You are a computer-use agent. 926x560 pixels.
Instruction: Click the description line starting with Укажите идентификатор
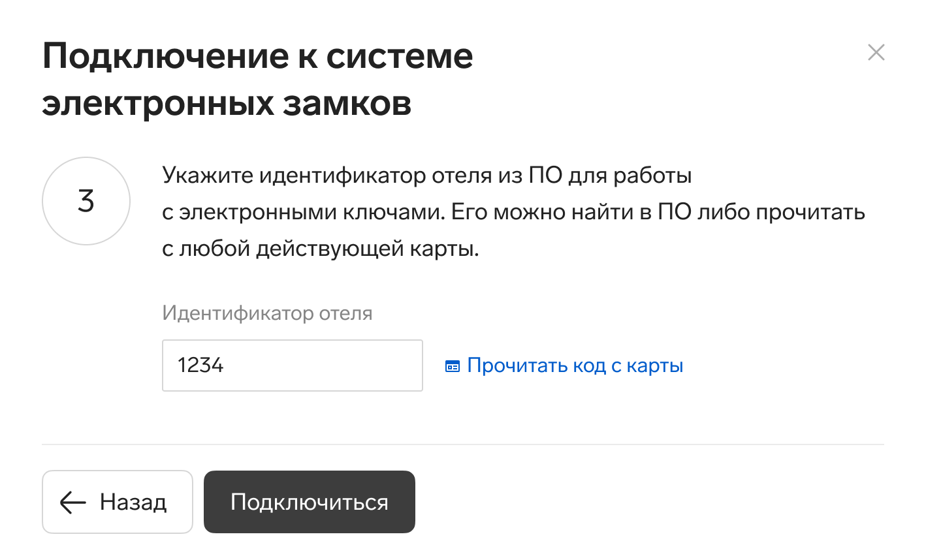[427, 176]
